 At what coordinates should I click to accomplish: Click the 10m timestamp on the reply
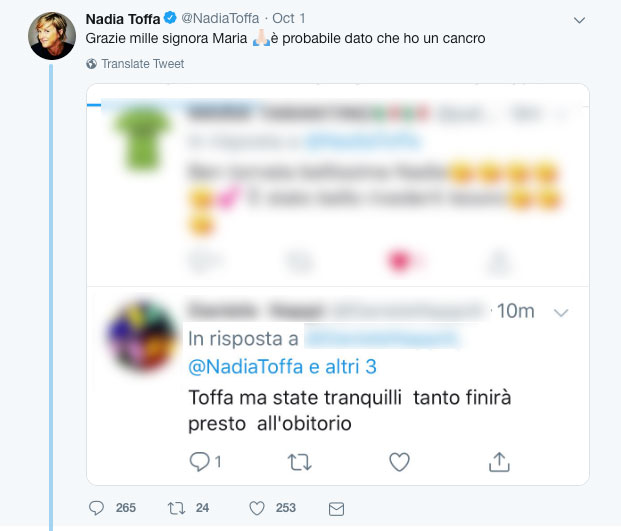point(515,312)
